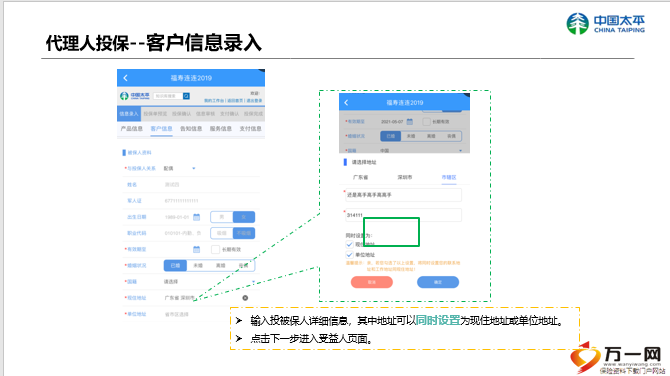
Task: Choose 离婚 in form's 婚姻状况 row
Action: (220, 265)
